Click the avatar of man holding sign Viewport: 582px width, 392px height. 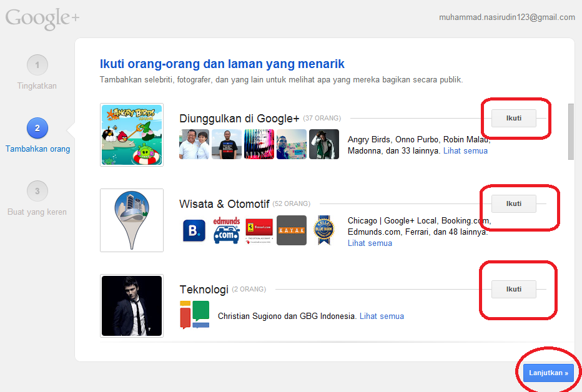[292, 144]
